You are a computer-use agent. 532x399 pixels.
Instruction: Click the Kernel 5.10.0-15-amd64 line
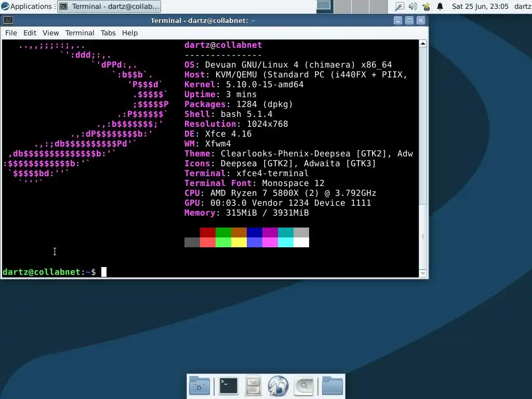[244, 84]
